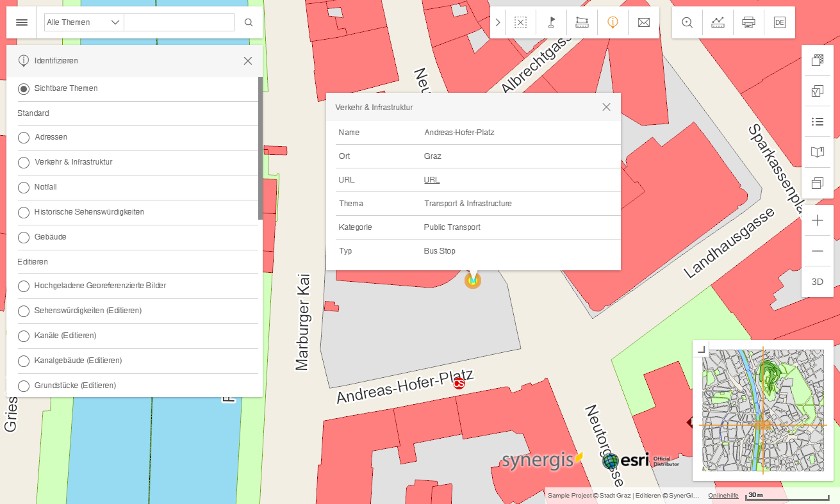Open the elevation profile tool
Image resolution: width=840 pixels, height=504 pixels.
tap(718, 22)
